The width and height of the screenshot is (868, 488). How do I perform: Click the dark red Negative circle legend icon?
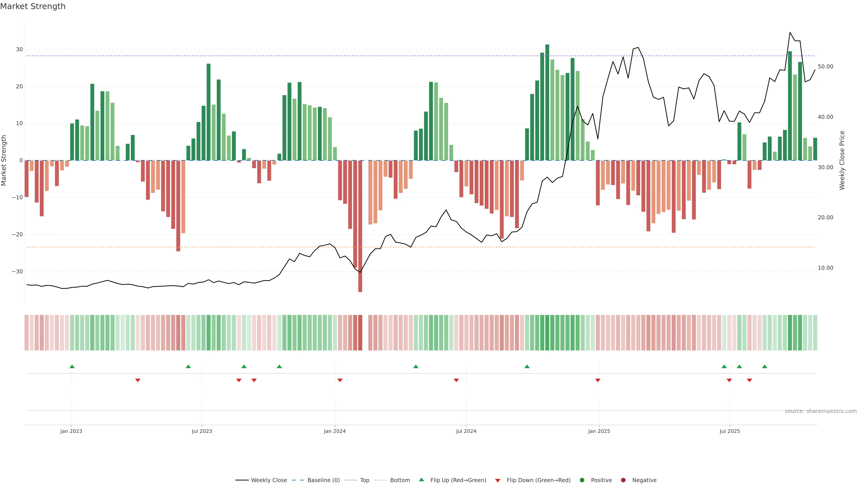[623, 480]
